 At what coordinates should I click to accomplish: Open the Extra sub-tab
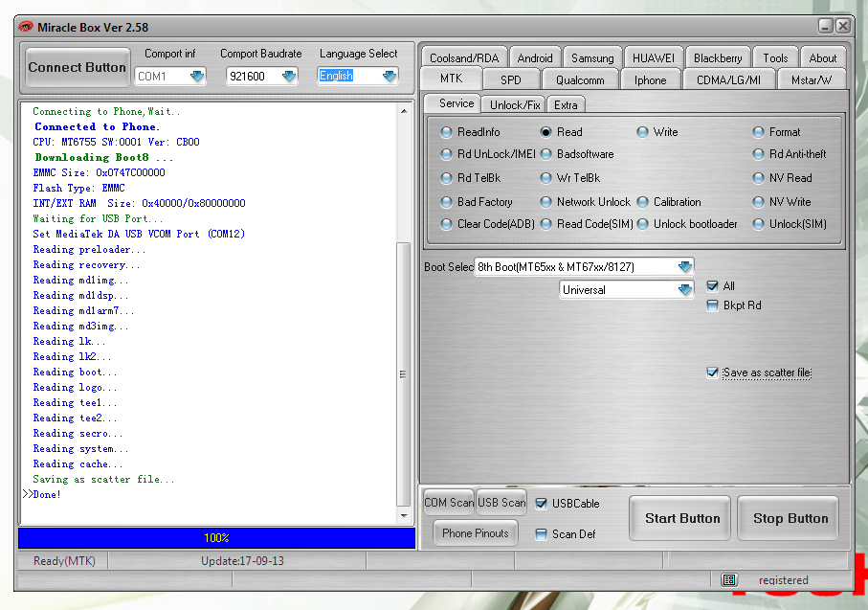566,104
